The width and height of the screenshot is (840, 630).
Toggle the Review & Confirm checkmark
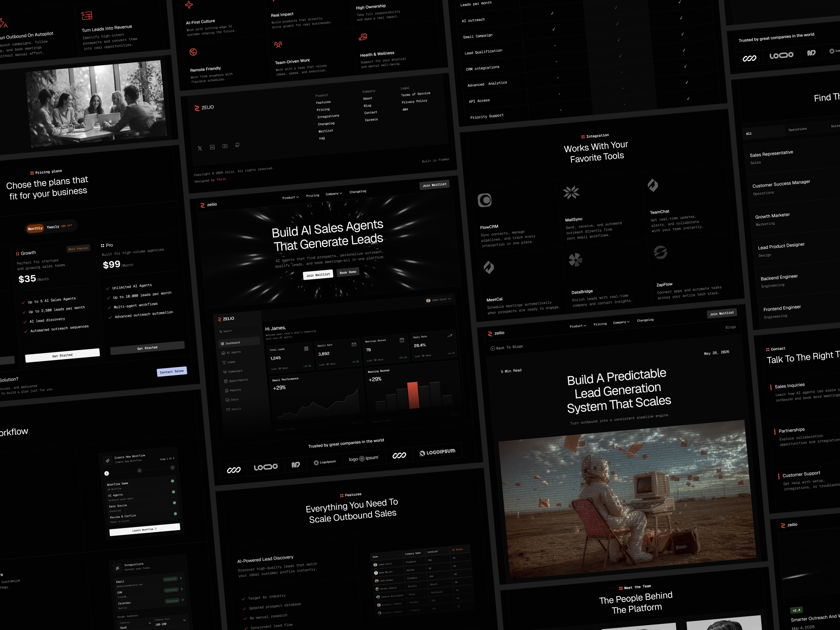175,514
